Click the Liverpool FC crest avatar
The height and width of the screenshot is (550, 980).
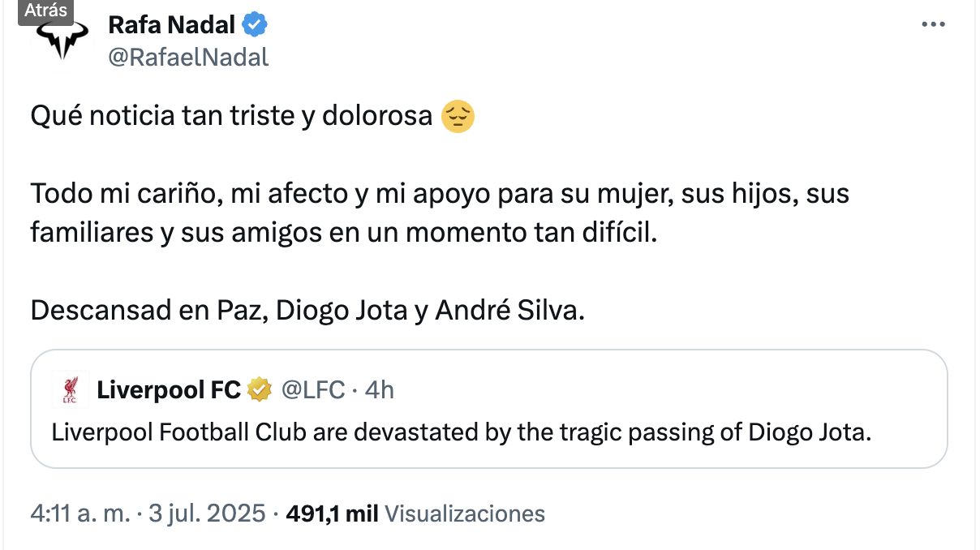click(x=69, y=389)
